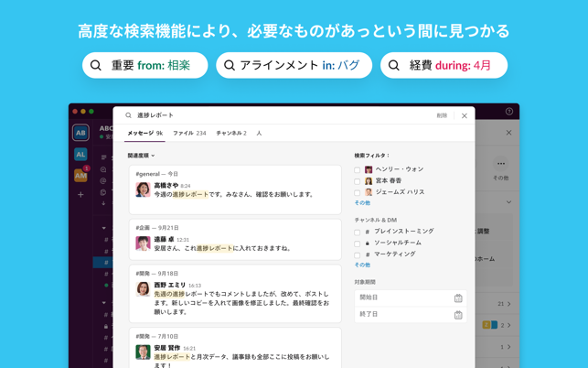Click the 削除 clear button
Viewport: 588px width, 368px height.
[x=442, y=116]
